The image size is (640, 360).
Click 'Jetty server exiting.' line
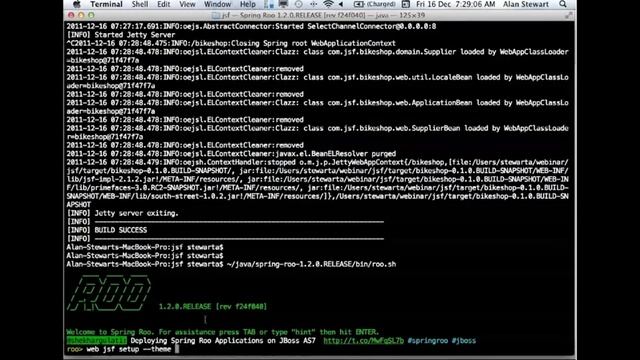pos(122,213)
